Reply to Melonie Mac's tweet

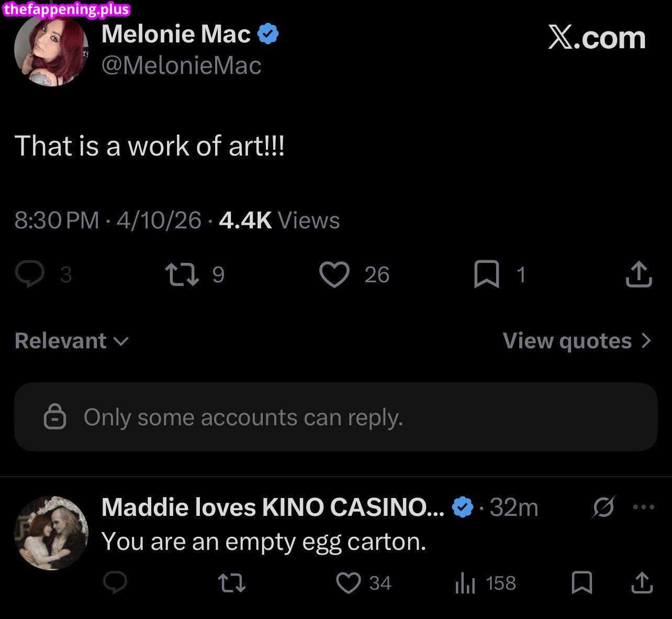click(31, 274)
